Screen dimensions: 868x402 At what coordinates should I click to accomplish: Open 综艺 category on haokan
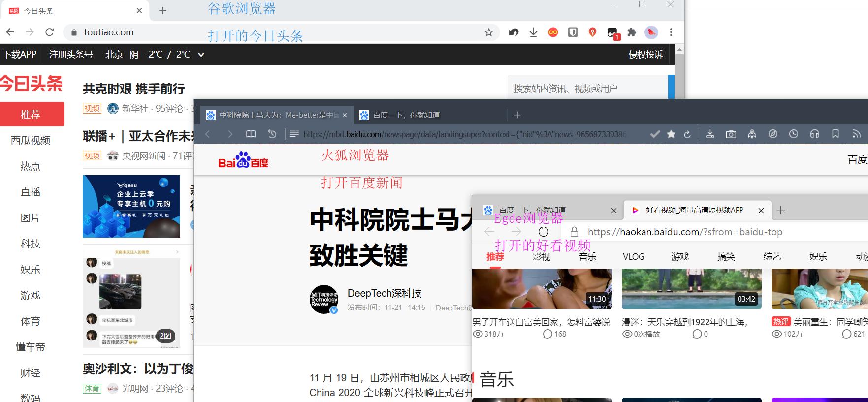point(772,256)
